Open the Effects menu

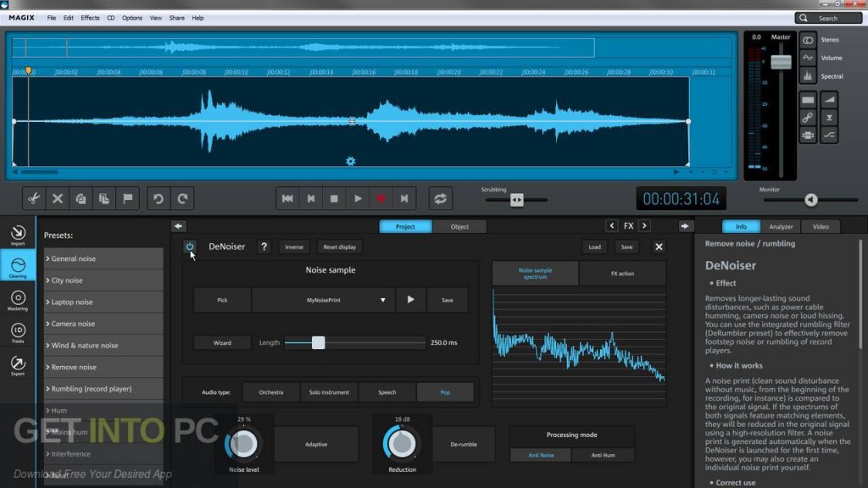(90, 18)
